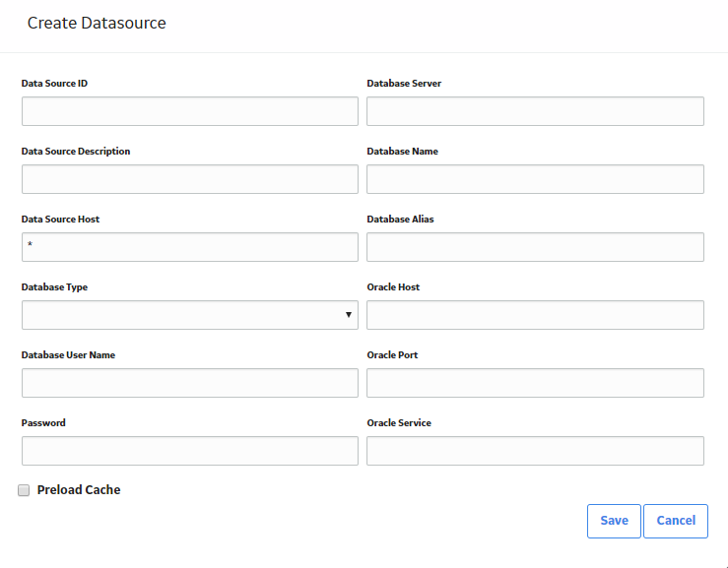Image resolution: width=728 pixels, height=568 pixels.
Task: Click the Password label
Action: pos(43,422)
